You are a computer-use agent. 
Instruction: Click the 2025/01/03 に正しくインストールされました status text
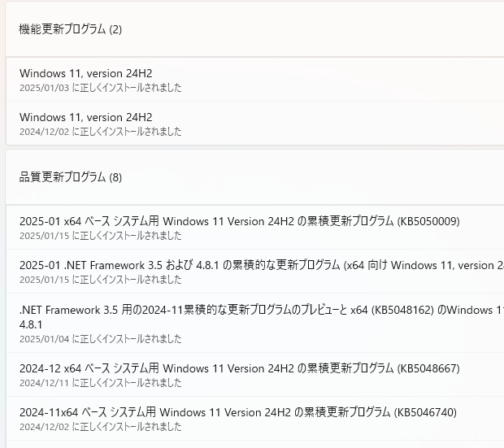tap(100, 88)
